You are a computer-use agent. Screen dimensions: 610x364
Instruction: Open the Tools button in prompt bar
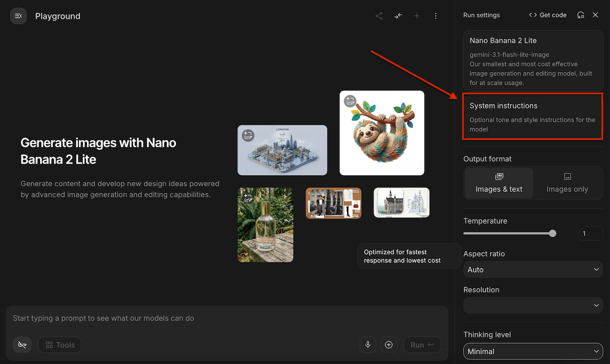[x=60, y=345]
